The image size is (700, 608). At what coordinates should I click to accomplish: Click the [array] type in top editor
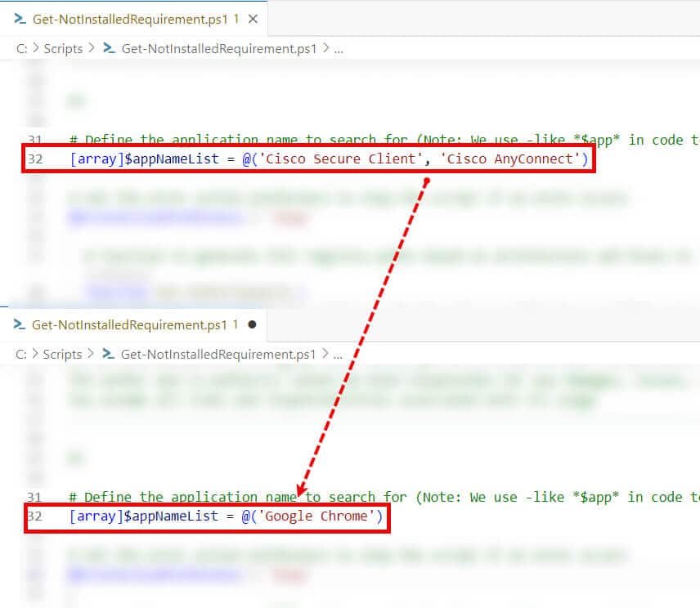pos(96,159)
